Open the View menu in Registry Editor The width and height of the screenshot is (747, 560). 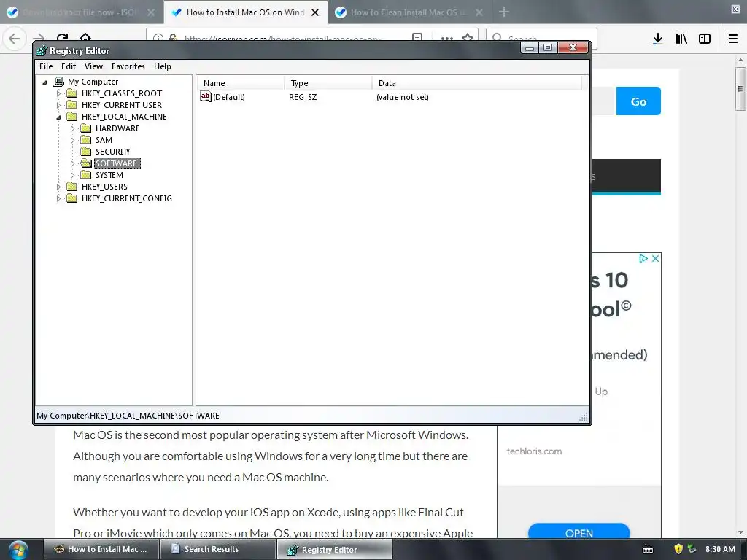(93, 66)
